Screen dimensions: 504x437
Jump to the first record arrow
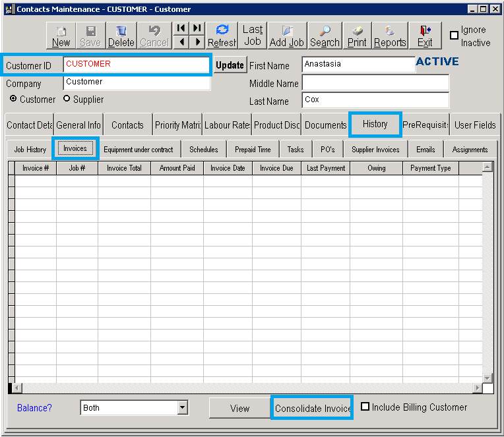tap(181, 28)
